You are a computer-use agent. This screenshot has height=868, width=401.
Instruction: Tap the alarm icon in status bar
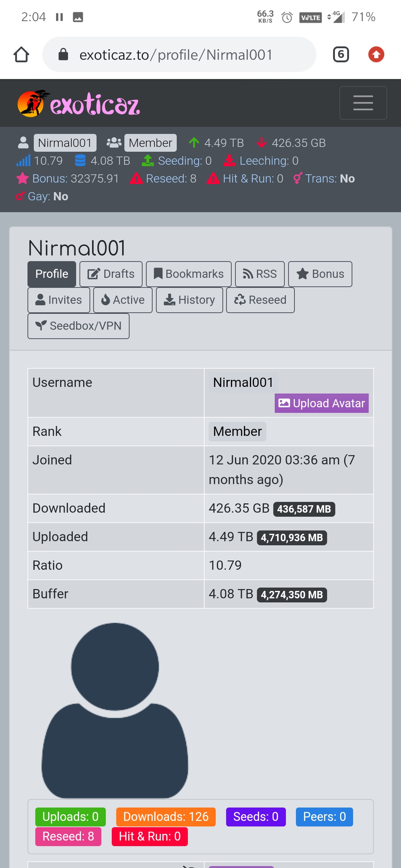[287, 17]
